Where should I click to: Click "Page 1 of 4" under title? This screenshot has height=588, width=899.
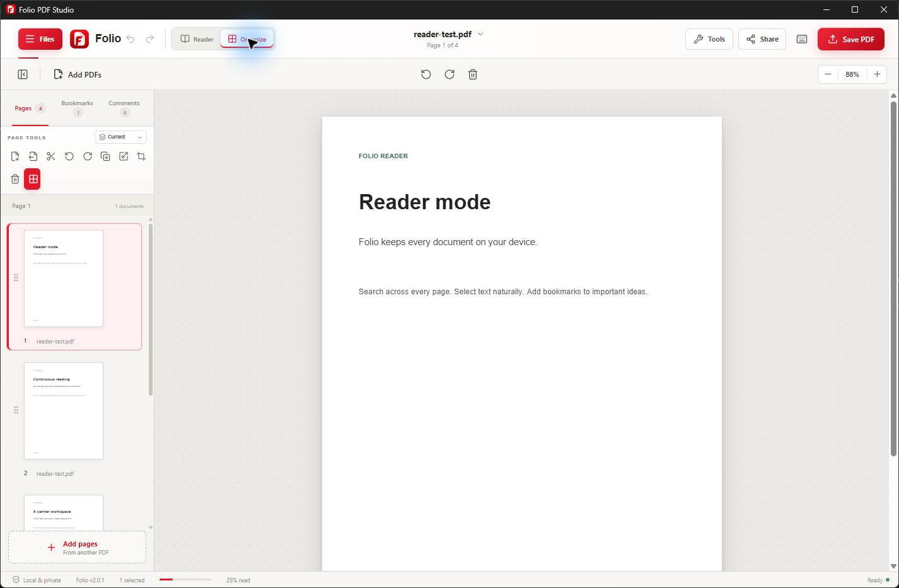tap(443, 45)
